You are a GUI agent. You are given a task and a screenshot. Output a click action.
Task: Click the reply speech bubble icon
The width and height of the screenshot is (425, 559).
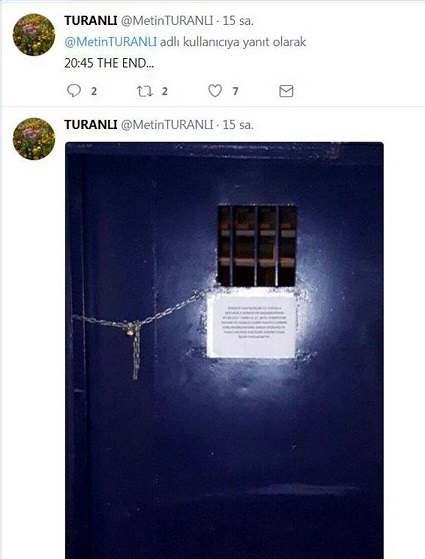pyautogui.click(x=74, y=91)
